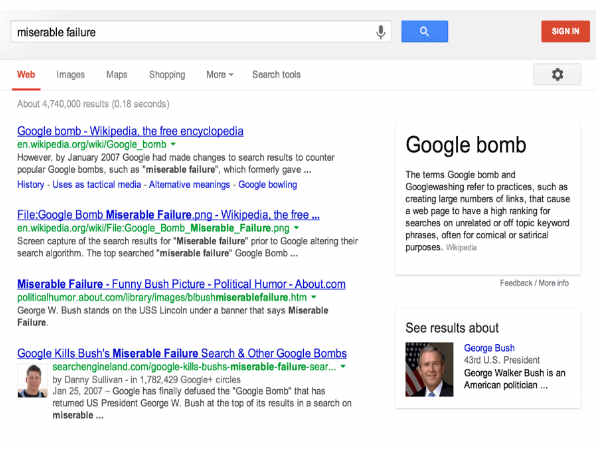
Task: Click the 'Google bowling' sitelink
Action: coord(269,185)
